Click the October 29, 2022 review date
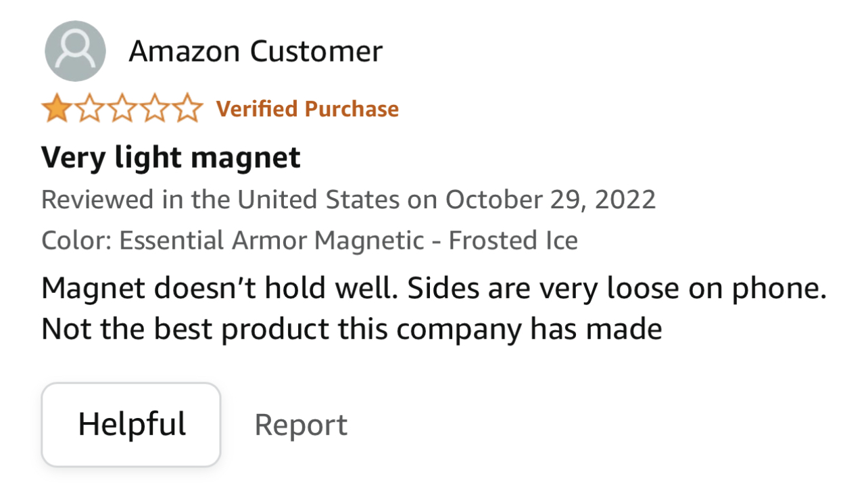 click(550, 200)
